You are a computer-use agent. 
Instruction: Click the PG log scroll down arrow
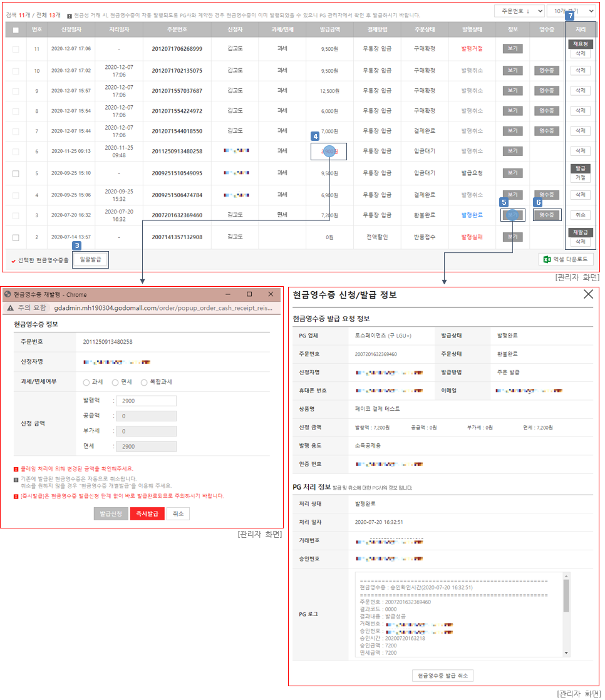pyautogui.click(x=566, y=652)
